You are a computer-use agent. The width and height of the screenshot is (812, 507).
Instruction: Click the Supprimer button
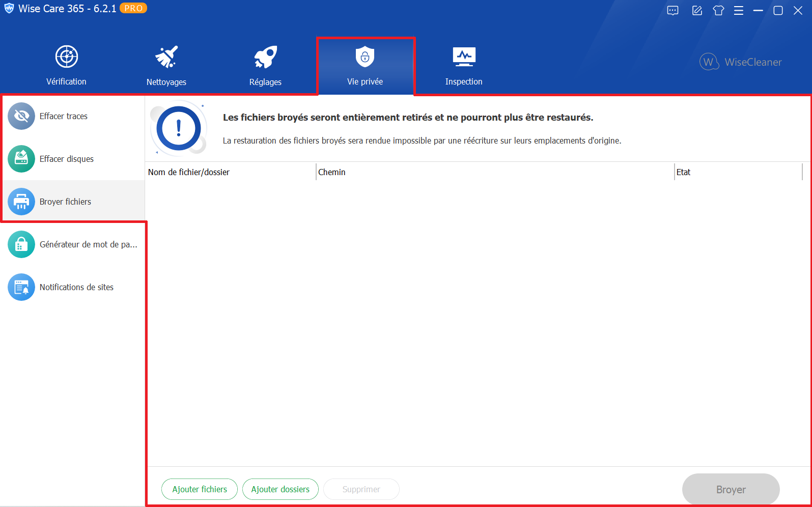point(361,489)
